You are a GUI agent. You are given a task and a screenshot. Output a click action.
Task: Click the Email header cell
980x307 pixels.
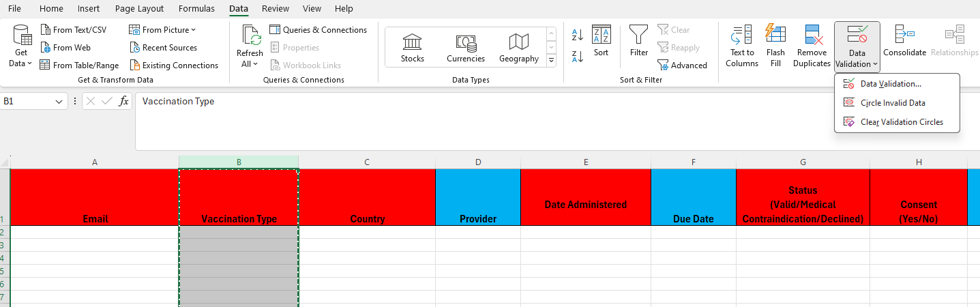[x=95, y=197]
